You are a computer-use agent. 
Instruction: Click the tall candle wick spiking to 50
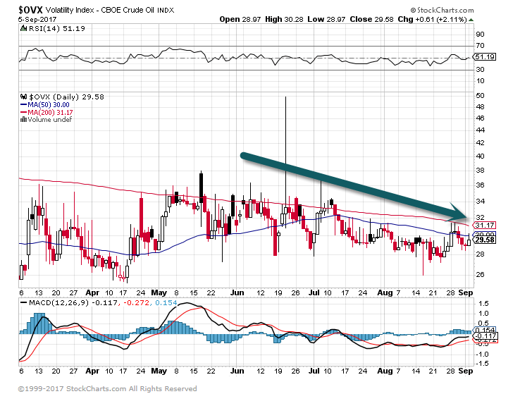(x=285, y=151)
